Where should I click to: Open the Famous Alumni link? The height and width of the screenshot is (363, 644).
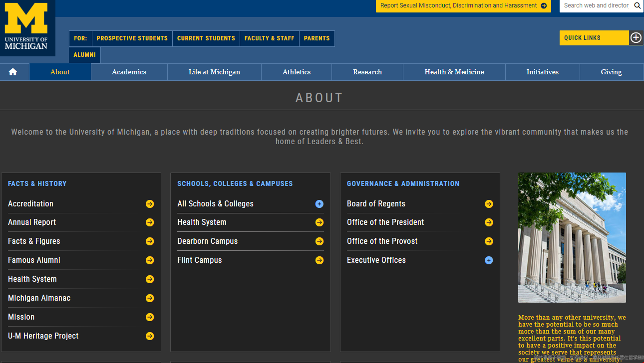[34, 260]
